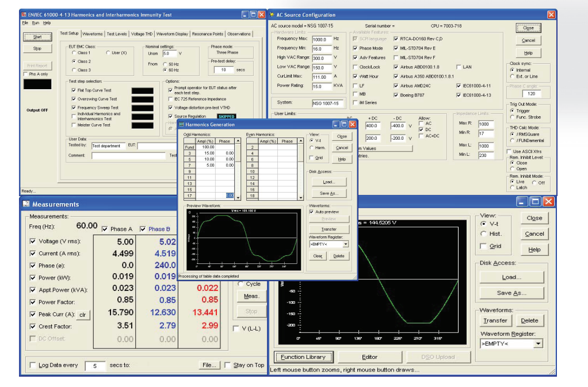Enable the LAN checkbox
The height and width of the screenshot is (387, 588).
pyautogui.click(x=459, y=67)
